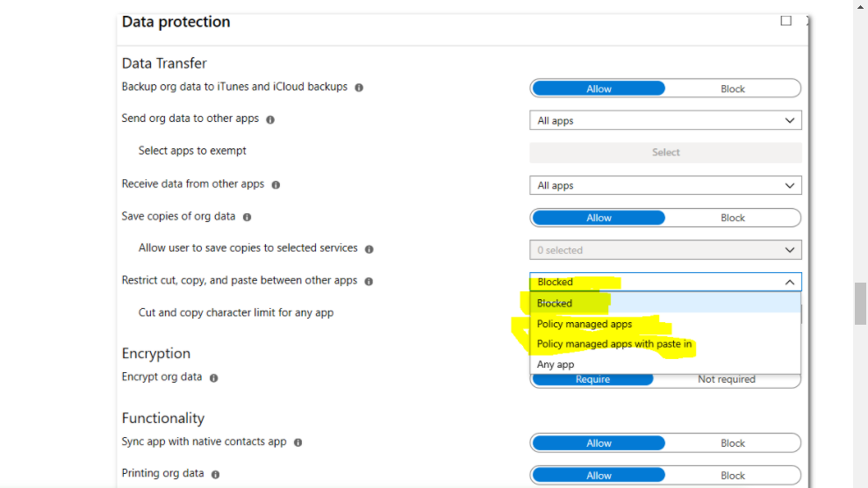The height and width of the screenshot is (488, 868).
Task: Choose Blocked option in the open list
Action: coord(665,303)
